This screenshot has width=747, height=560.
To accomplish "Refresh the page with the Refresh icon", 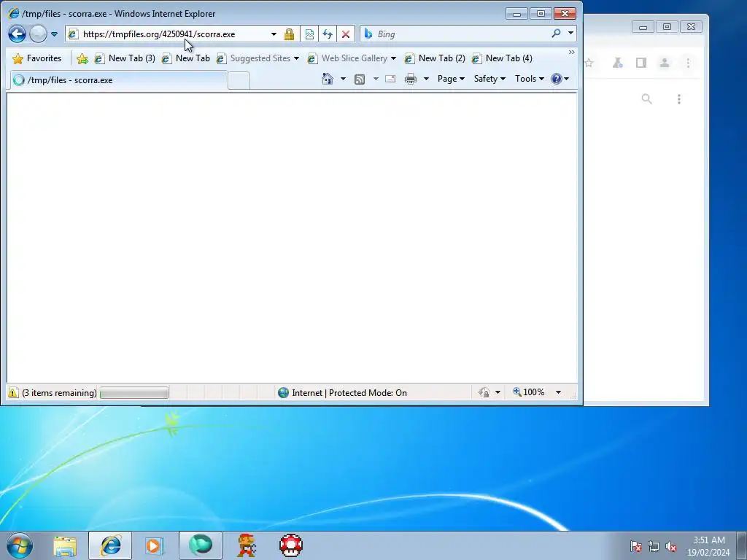I will (328, 34).
